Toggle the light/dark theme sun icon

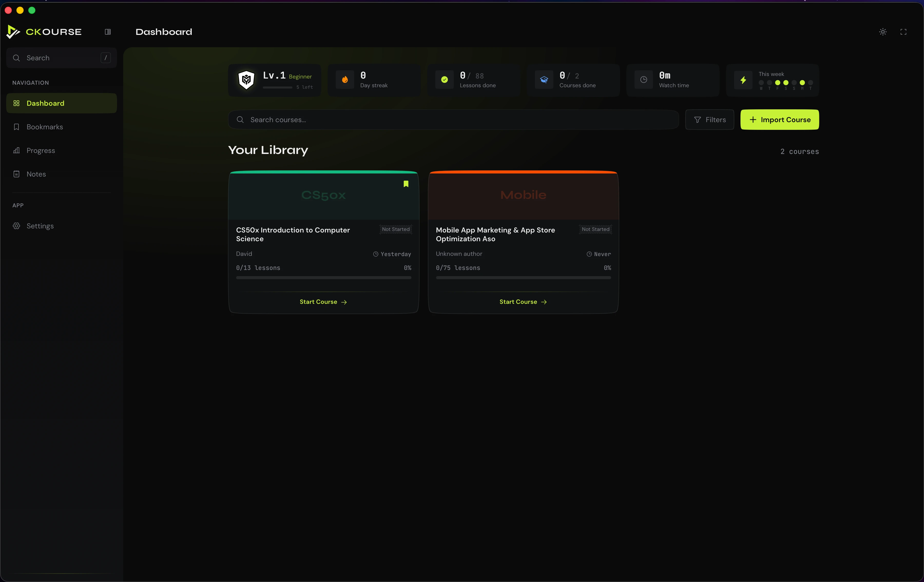click(x=883, y=32)
